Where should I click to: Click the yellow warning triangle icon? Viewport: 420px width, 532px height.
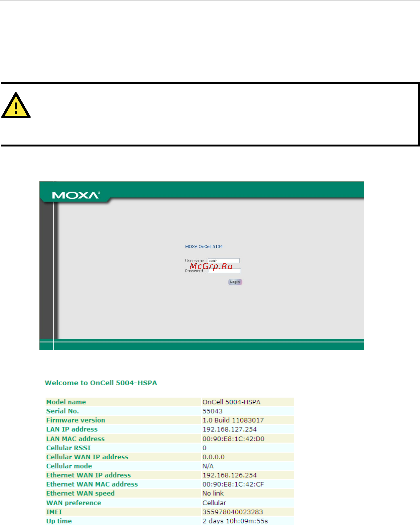point(16,106)
